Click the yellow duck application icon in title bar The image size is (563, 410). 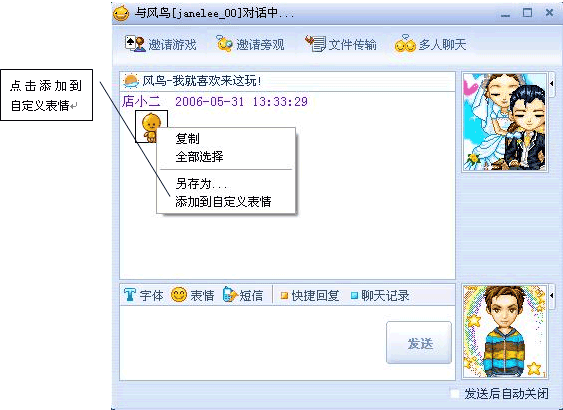click(x=121, y=13)
